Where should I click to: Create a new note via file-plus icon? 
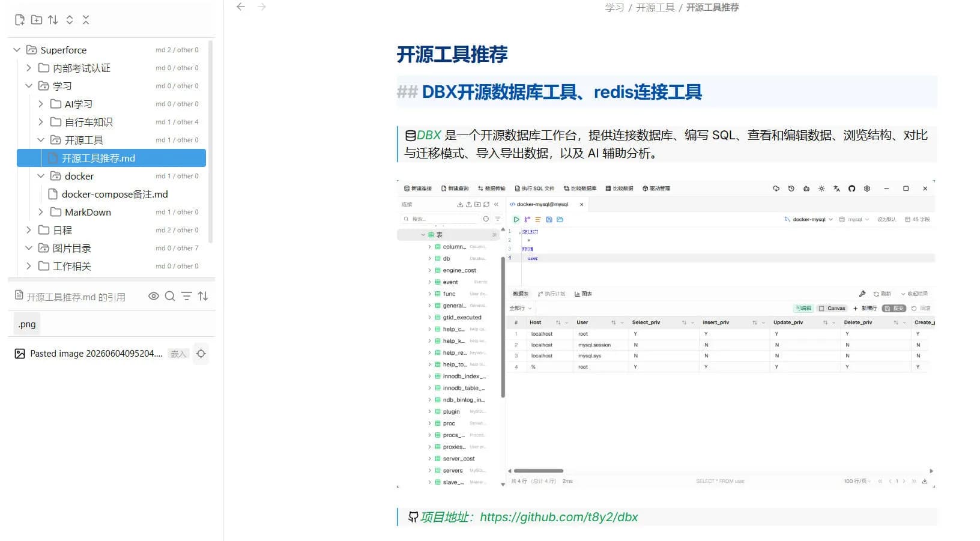click(20, 20)
